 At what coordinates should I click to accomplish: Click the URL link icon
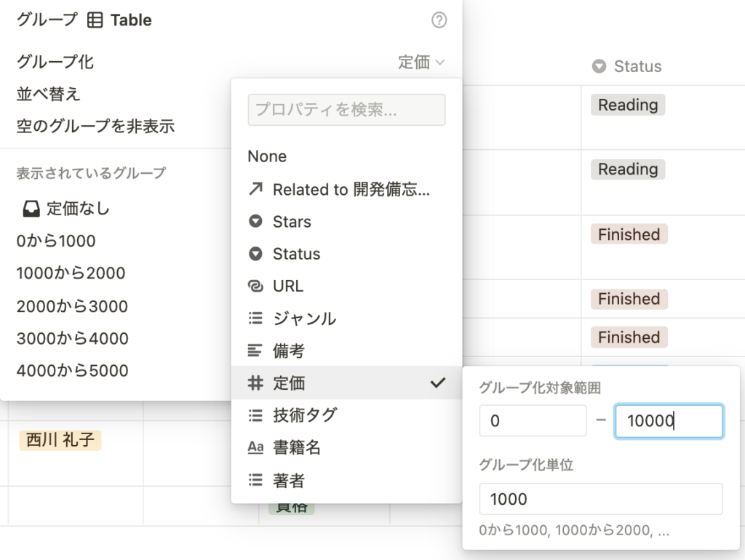255,287
